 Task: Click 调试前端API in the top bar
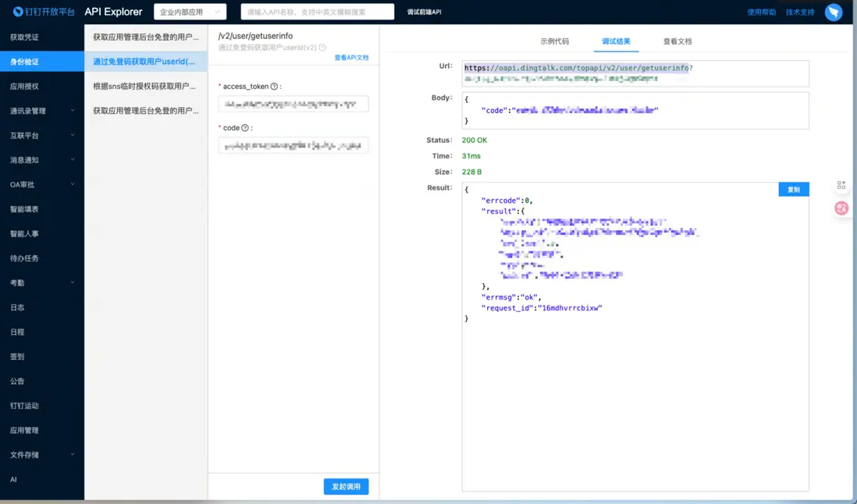[424, 12]
